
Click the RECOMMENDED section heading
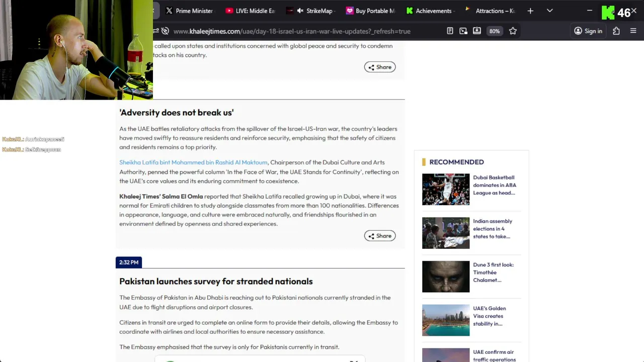click(457, 162)
